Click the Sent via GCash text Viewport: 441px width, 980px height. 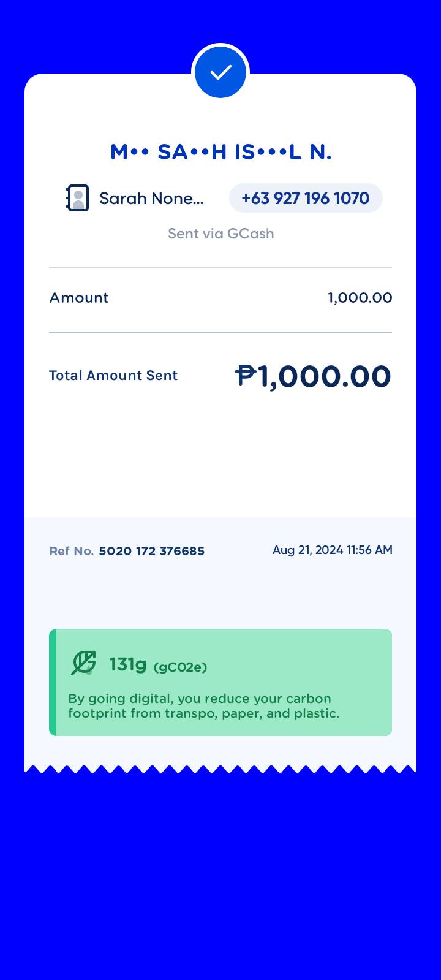pos(221,234)
